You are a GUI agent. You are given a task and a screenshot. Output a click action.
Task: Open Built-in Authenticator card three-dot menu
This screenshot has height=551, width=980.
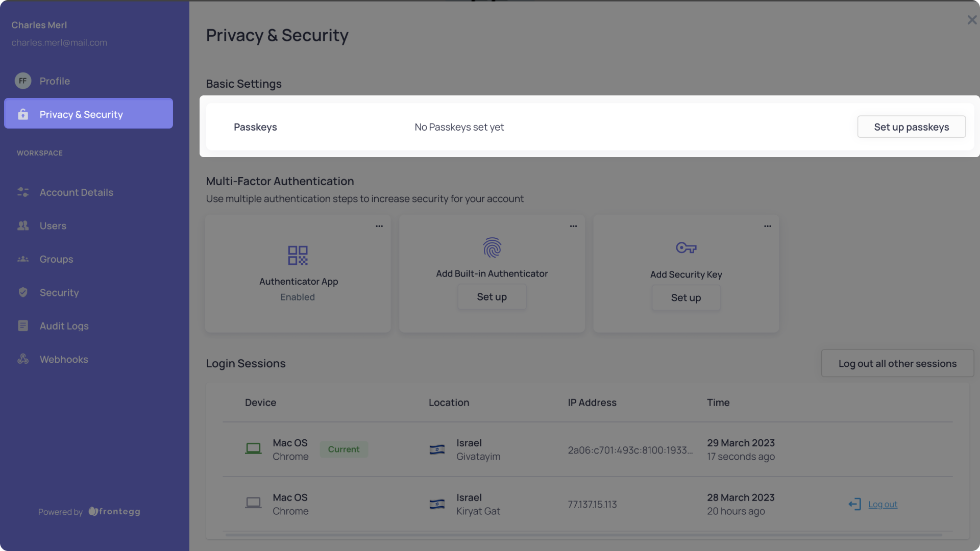point(573,226)
